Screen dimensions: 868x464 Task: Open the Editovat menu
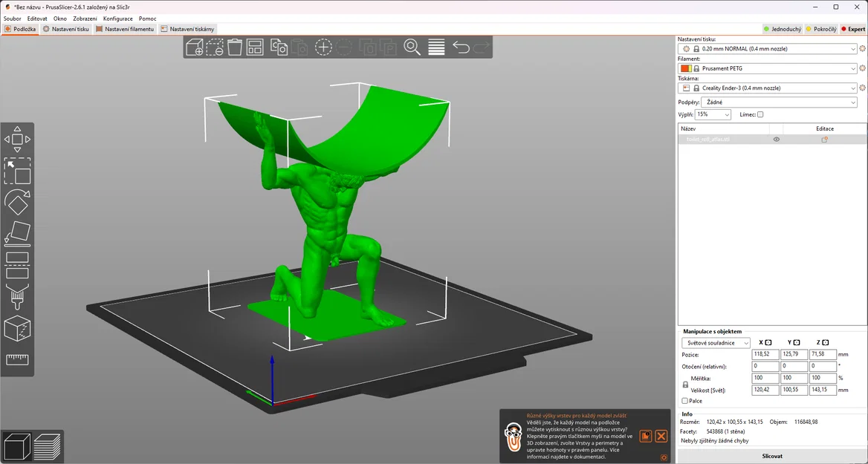[37, 19]
